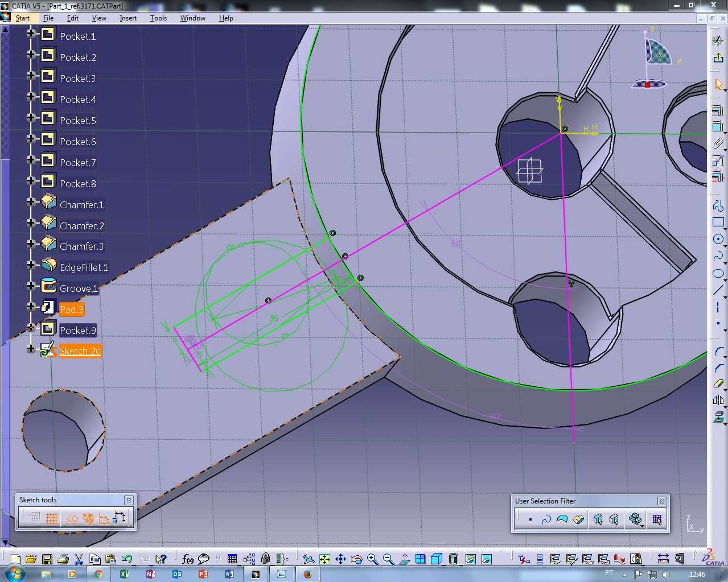Select the Rectangle sketch tool

coord(718,222)
